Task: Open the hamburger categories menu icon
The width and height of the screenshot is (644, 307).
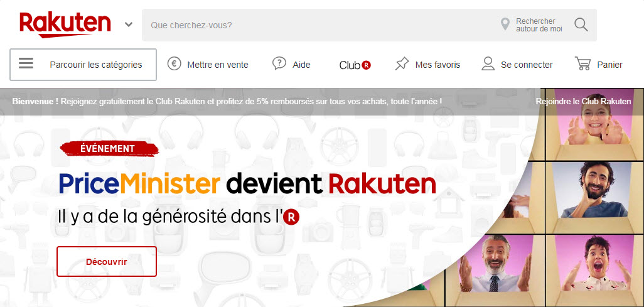Action: [x=26, y=63]
